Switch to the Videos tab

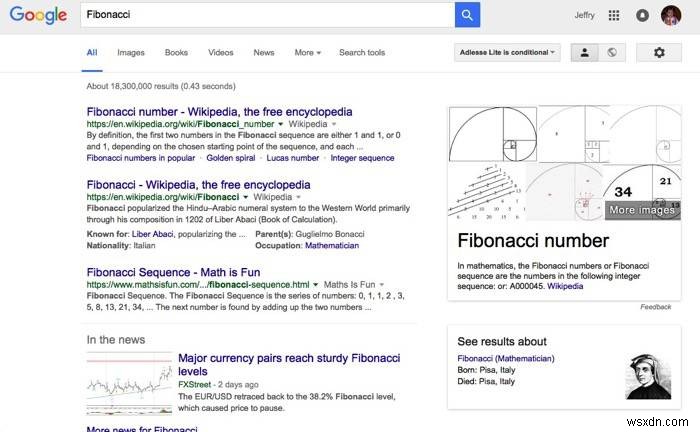pos(221,52)
